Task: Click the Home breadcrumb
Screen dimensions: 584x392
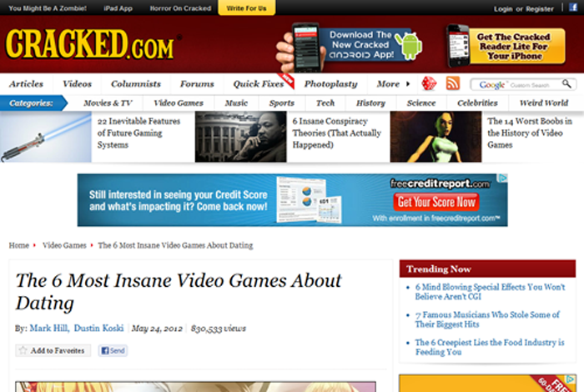Action: [x=19, y=245]
